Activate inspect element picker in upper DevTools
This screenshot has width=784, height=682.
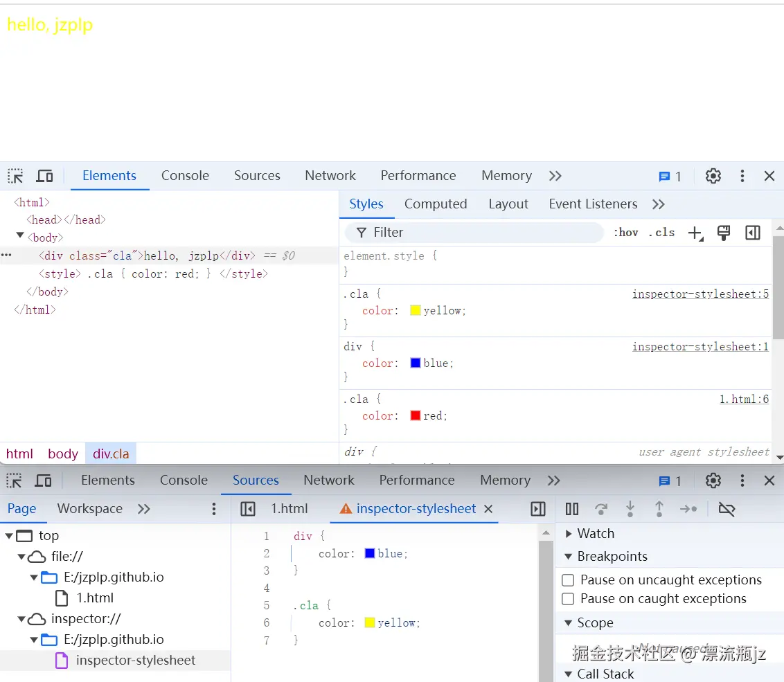(15, 176)
